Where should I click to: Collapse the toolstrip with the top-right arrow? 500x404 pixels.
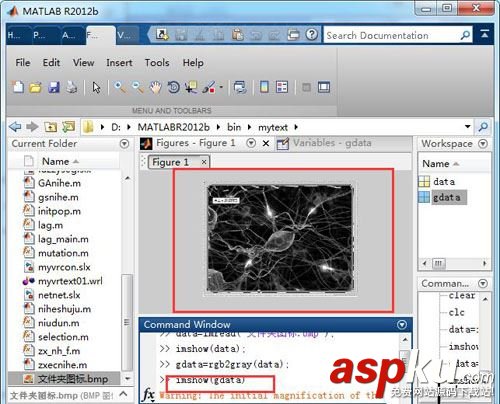[485, 34]
